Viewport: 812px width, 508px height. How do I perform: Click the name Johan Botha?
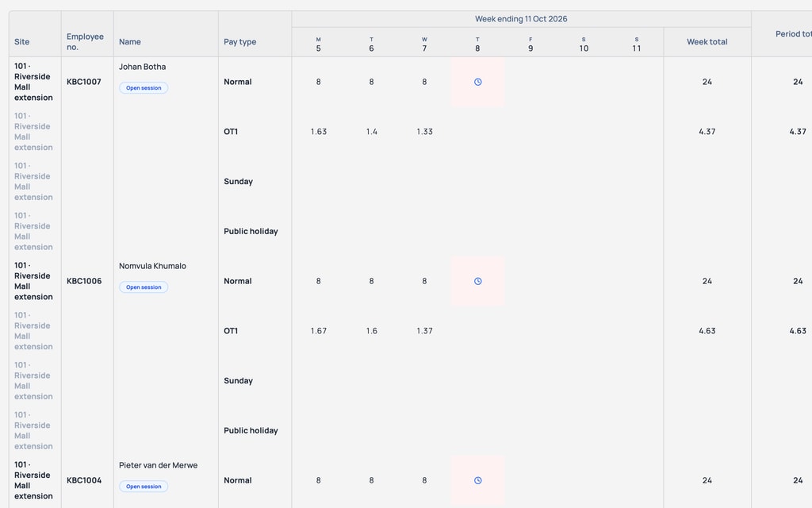coord(143,67)
